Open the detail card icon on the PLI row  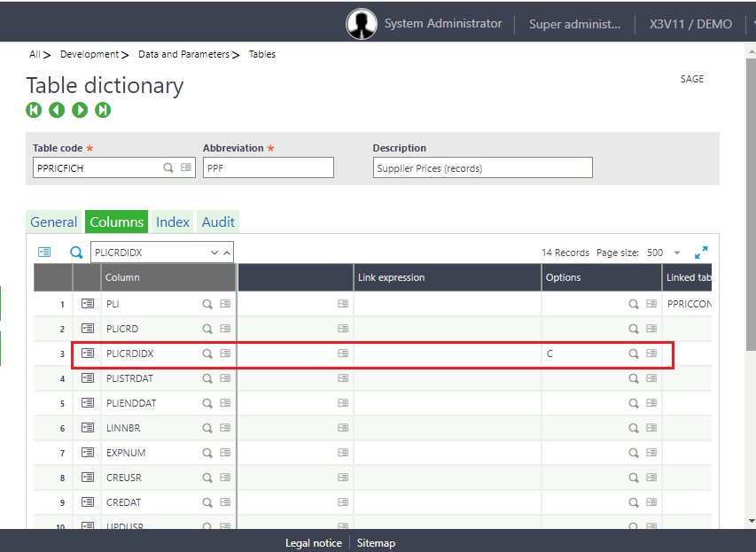tap(87, 303)
